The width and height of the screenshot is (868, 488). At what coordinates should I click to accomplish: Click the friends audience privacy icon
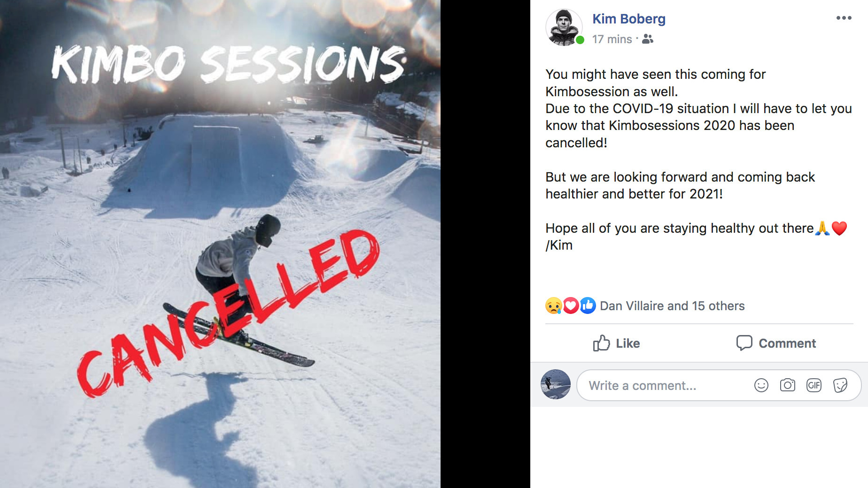pyautogui.click(x=648, y=39)
